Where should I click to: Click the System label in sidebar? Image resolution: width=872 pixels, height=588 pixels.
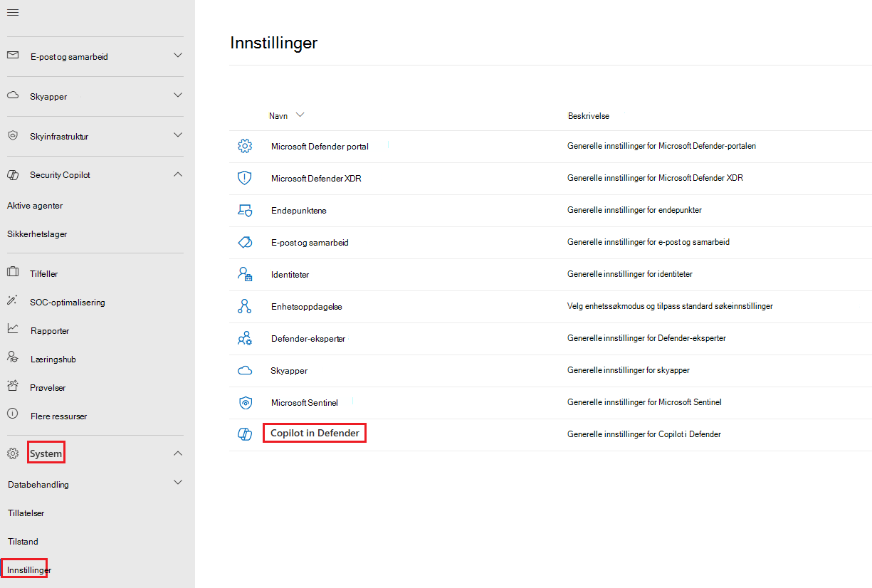tap(46, 453)
